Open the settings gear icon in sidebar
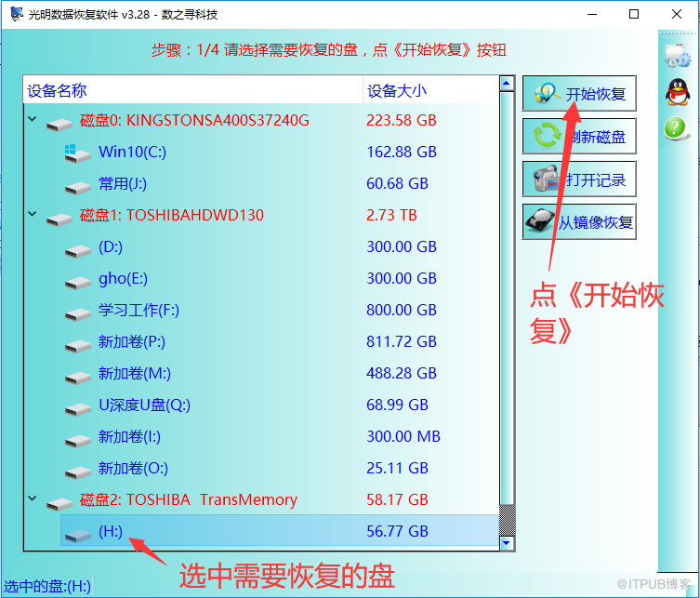 [678, 56]
